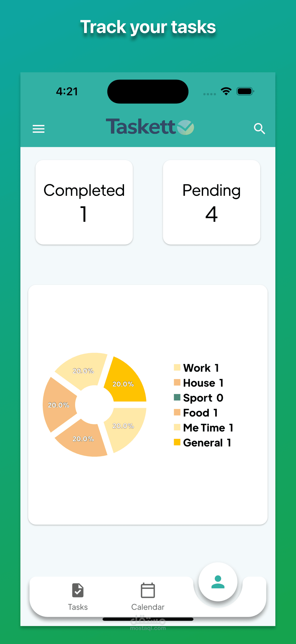Click the Sport legend green swatch
This screenshot has height=644, width=296.
[x=177, y=397]
